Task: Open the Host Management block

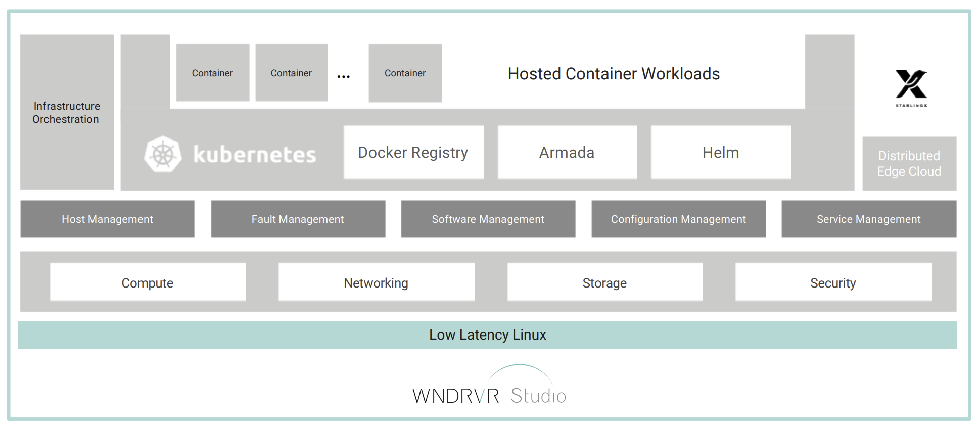Action: (107, 219)
